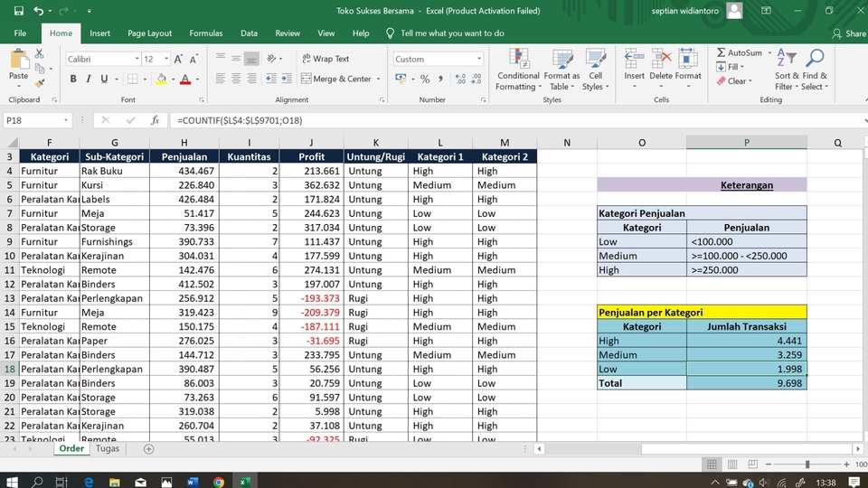Click the Undo arrow icon

click(38, 11)
